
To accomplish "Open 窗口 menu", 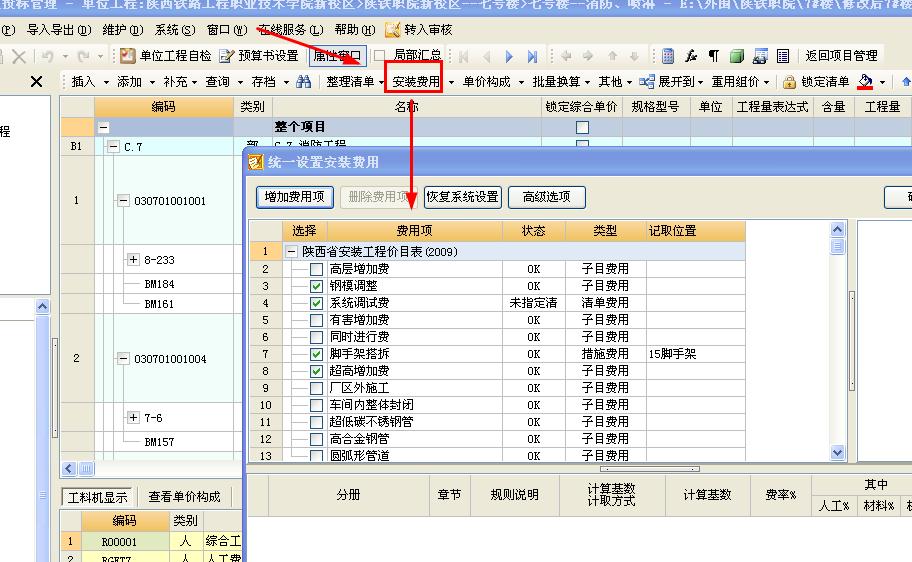I will point(227,30).
